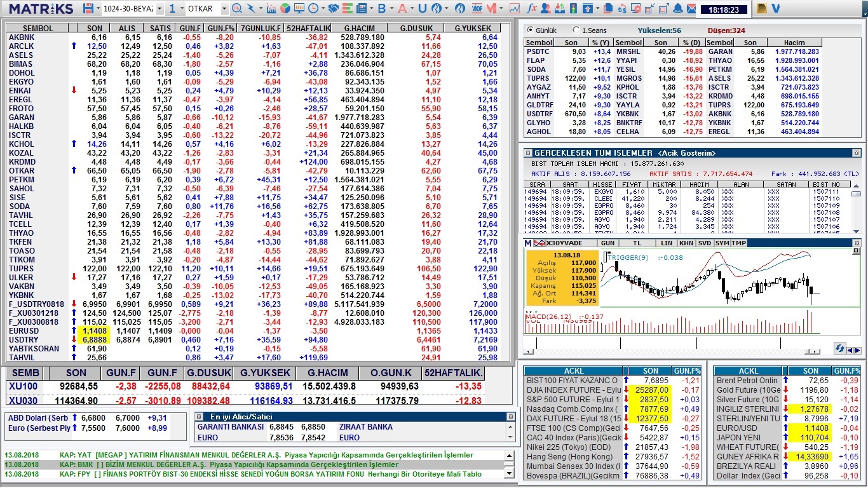
Task: Sort watchlist by the 52HAFTALIK column header
Action: click(308, 29)
